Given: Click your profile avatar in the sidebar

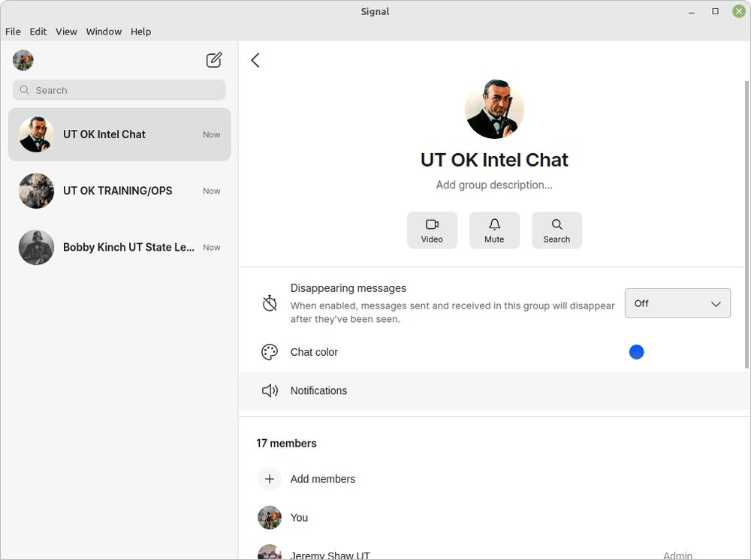Looking at the screenshot, I should coord(23,60).
